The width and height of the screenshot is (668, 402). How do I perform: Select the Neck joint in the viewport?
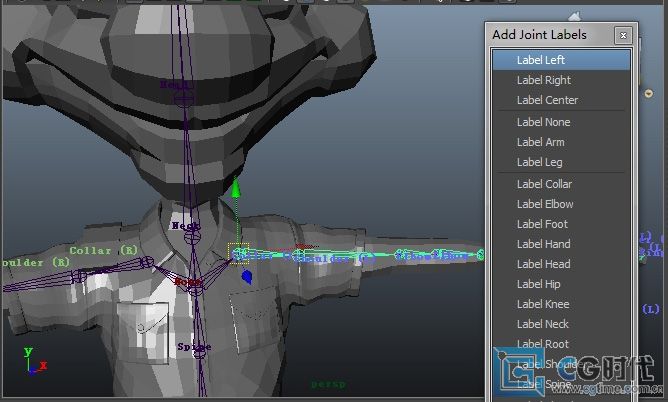192,236
